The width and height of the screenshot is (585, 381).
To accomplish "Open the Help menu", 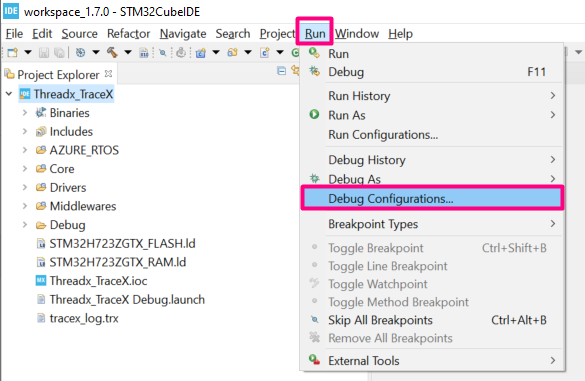I will click(400, 34).
